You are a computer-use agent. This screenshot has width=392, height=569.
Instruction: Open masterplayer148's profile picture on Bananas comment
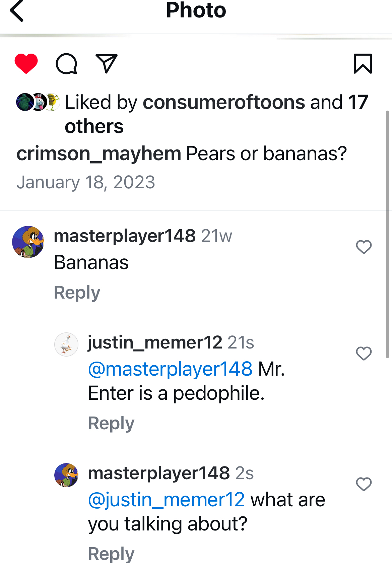point(28,242)
